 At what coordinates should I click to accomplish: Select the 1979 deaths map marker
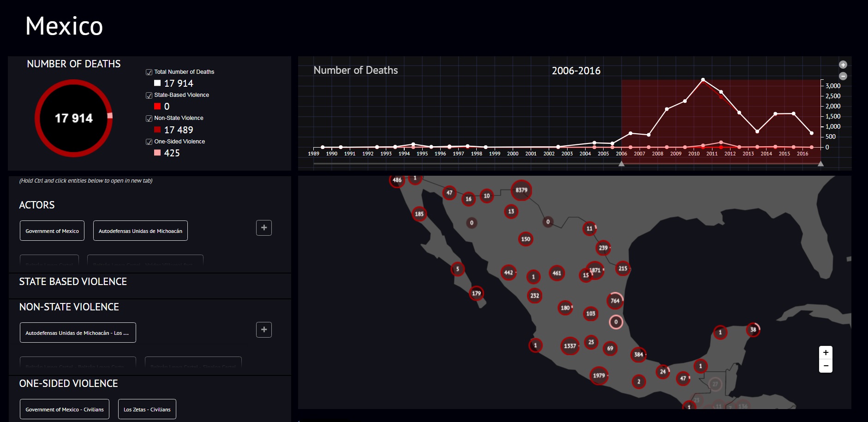tap(599, 375)
